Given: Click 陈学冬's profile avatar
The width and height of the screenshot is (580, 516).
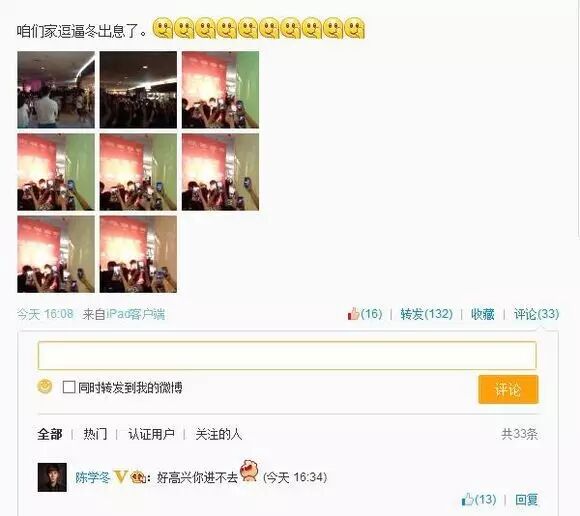Looking at the screenshot, I should tap(52, 477).
